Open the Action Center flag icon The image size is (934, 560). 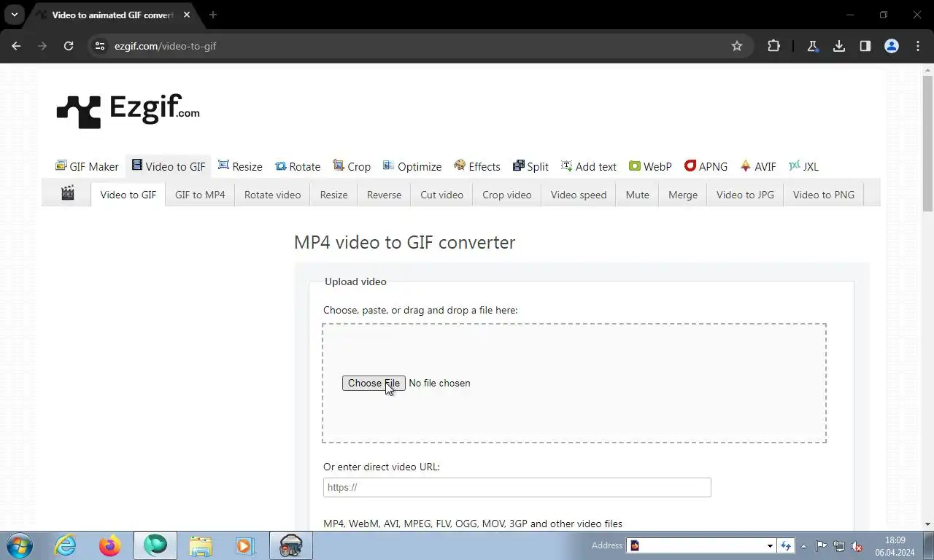[821, 546]
